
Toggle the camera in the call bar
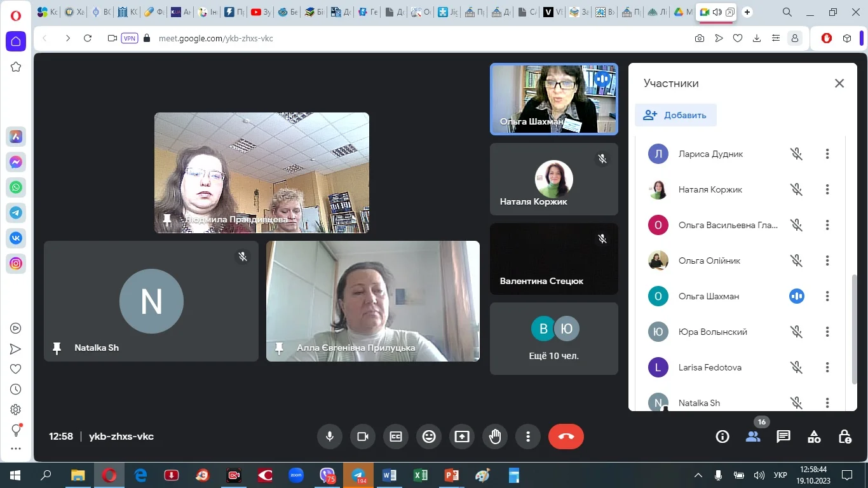363,437
